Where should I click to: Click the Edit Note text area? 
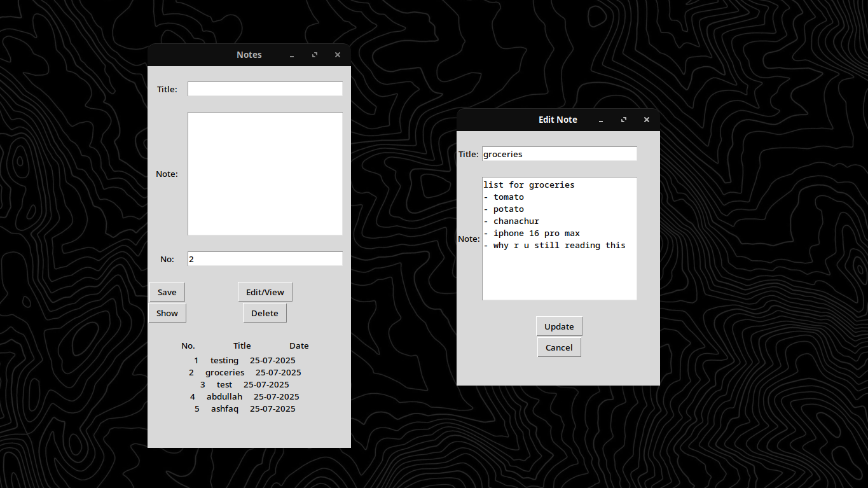pyautogui.click(x=560, y=239)
